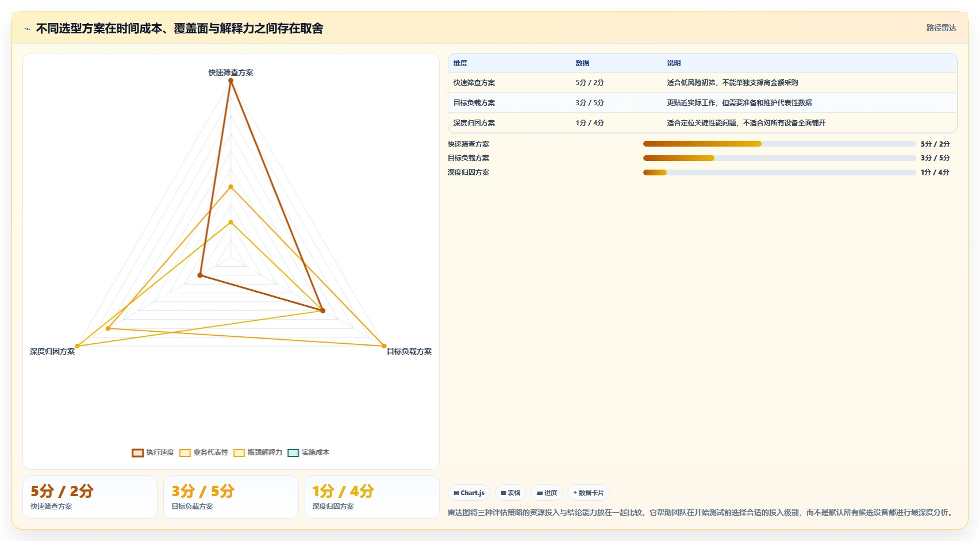The image size is (980, 541).
Task: Click the brown data point at the radar top vertex
Action: pyautogui.click(x=230, y=80)
